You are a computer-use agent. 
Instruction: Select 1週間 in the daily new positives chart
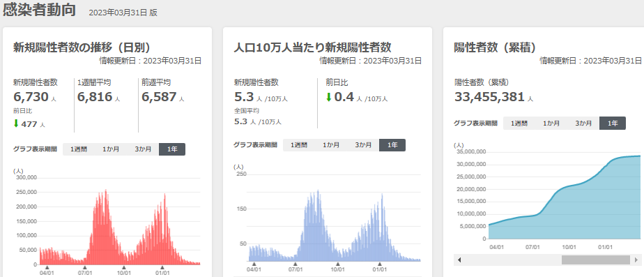point(79,149)
